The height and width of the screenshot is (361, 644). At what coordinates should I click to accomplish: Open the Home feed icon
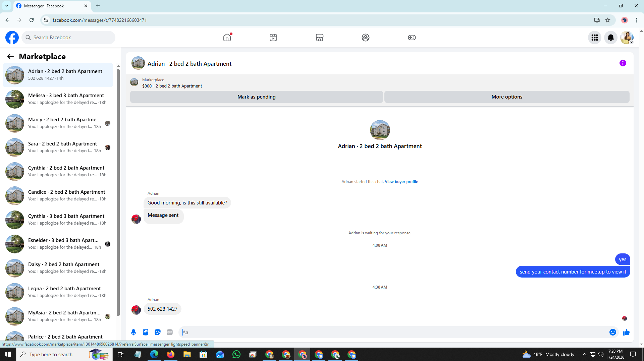pos(227,38)
